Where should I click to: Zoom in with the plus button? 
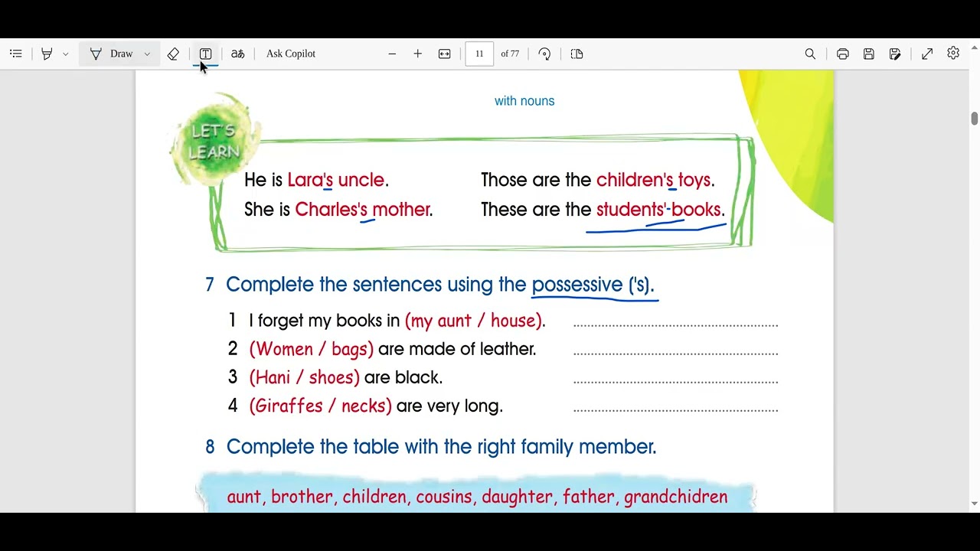click(x=417, y=54)
